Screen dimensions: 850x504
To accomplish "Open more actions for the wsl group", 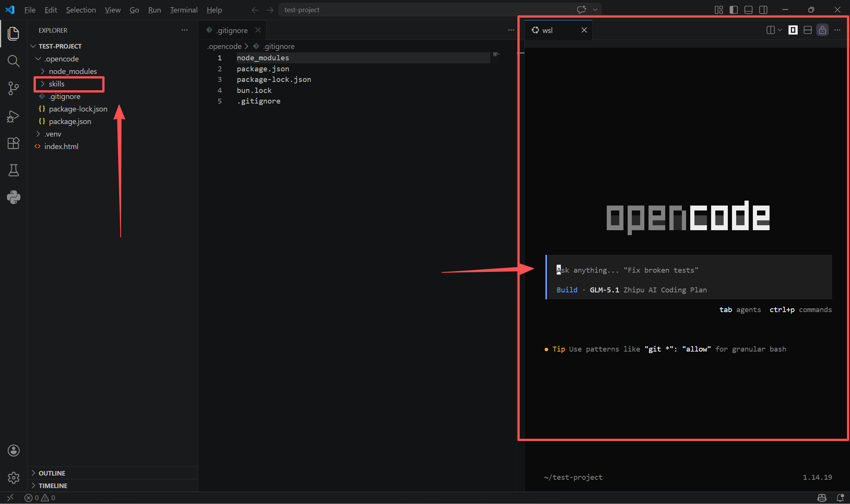I will point(837,30).
